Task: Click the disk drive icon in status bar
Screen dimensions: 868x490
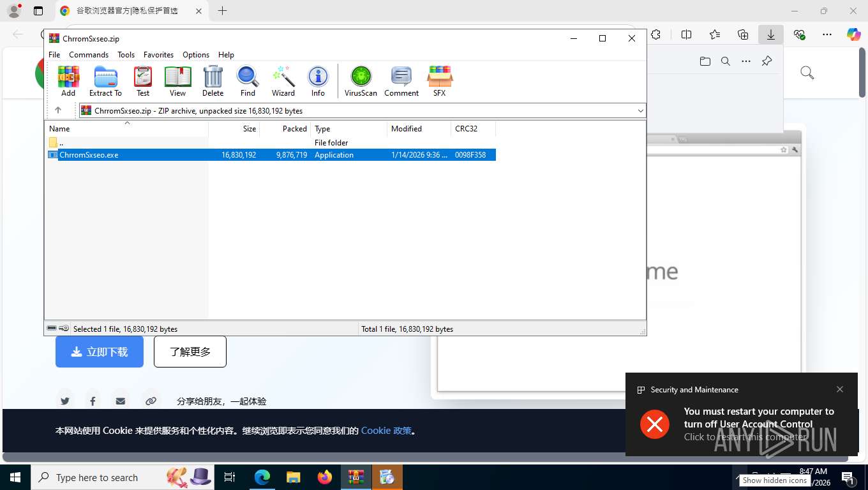Action: (x=52, y=329)
